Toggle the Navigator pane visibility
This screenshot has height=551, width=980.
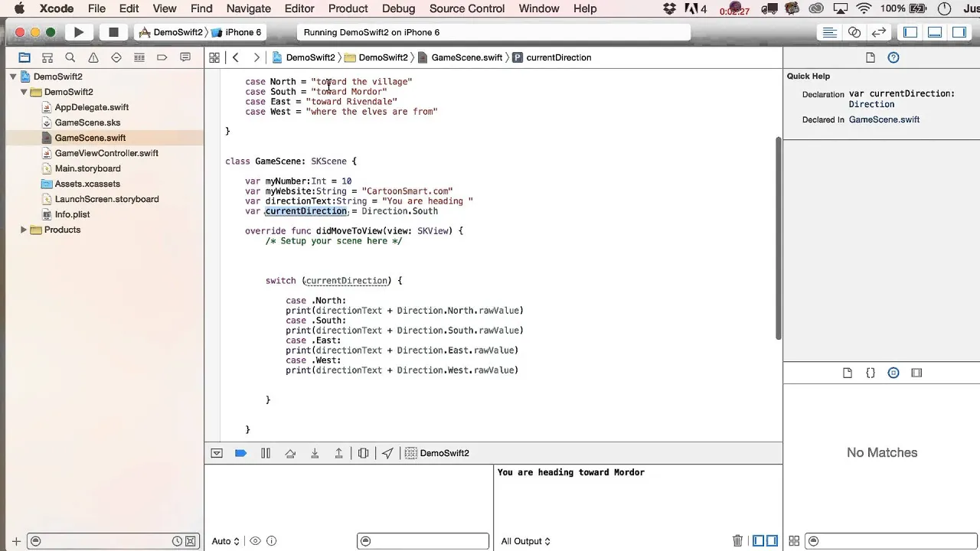(x=910, y=32)
